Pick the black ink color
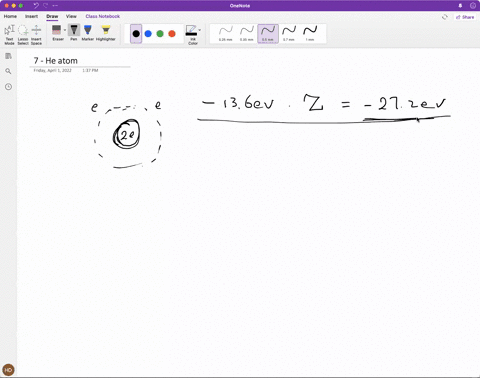 click(x=136, y=34)
